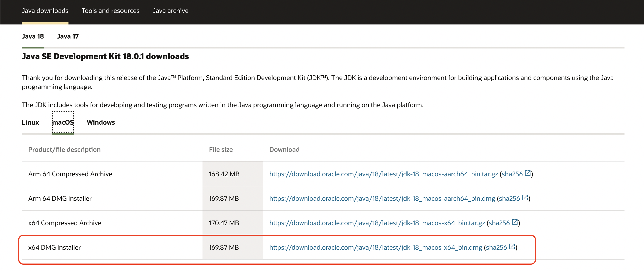Download the aarch64 DMG installer link
Screen dimensions: 644x271
pos(382,198)
